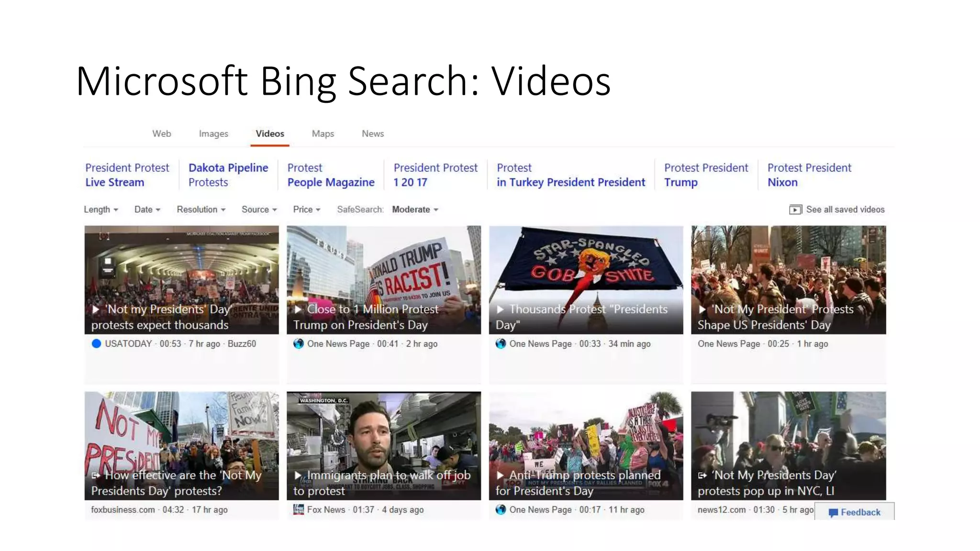
Task: Go to the News tab
Action: (373, 133)
